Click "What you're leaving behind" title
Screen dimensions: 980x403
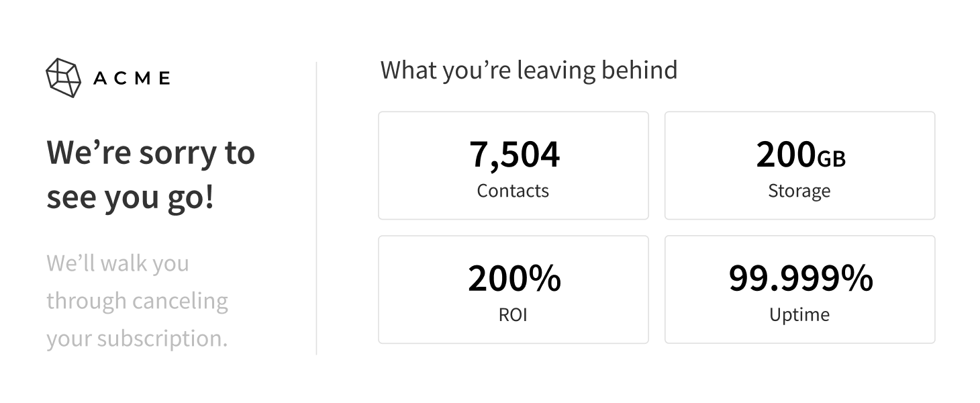529,70
